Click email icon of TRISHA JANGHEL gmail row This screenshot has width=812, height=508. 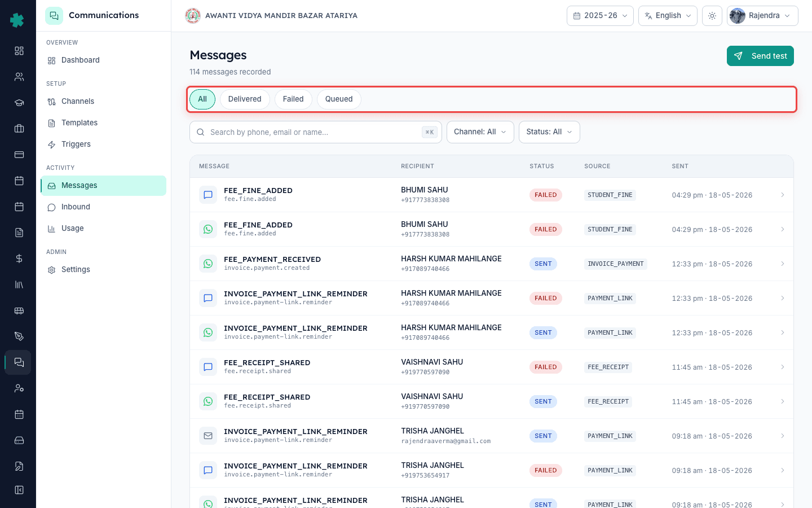[208, 436]
